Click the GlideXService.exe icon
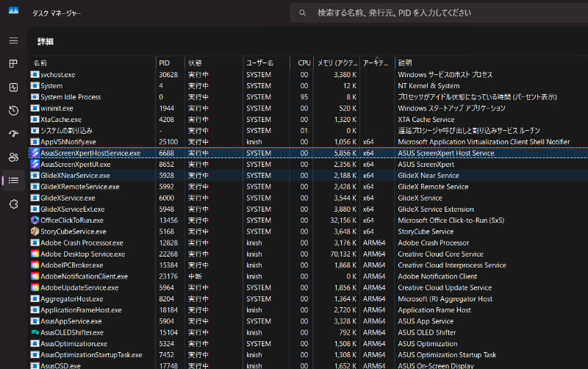588x369 pixels. (35, 198)
